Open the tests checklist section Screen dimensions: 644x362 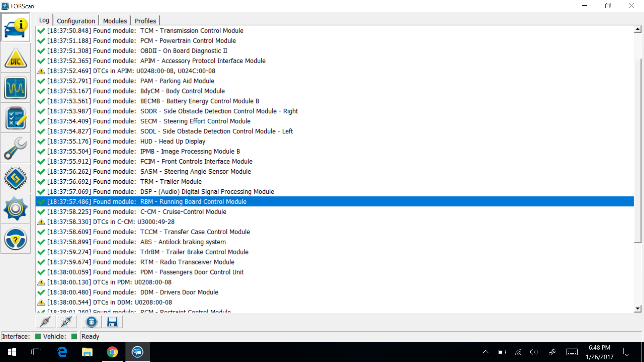point(15,118)
